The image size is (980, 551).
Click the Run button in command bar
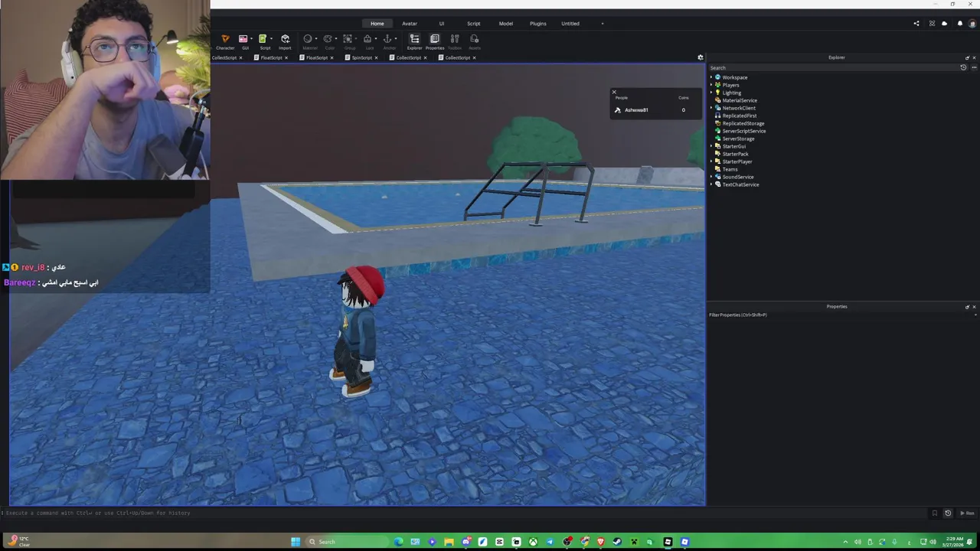click(968, 513)
